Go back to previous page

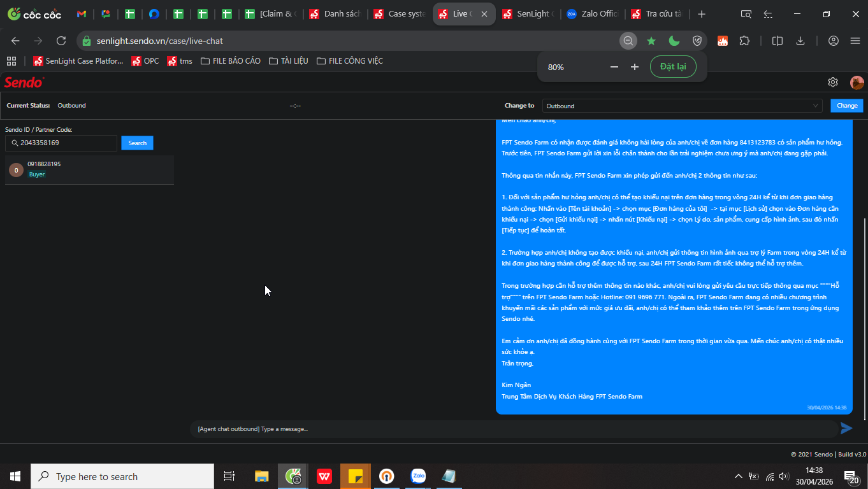(x=15, y=41)
